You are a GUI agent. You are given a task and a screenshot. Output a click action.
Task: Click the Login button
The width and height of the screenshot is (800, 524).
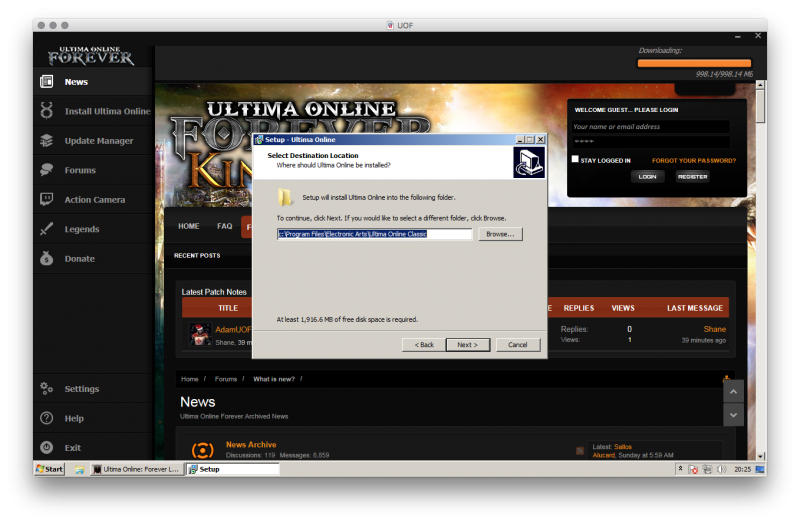(x=647, y=177)
